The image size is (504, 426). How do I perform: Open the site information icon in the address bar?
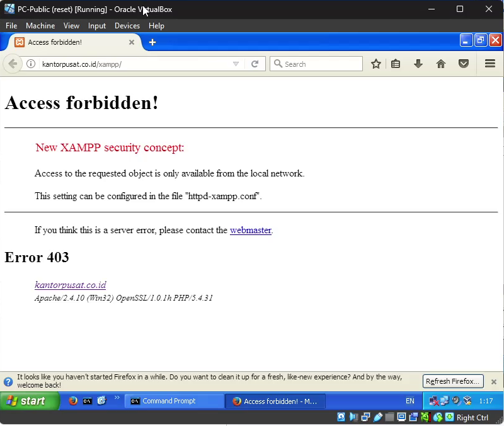(31, 64)
